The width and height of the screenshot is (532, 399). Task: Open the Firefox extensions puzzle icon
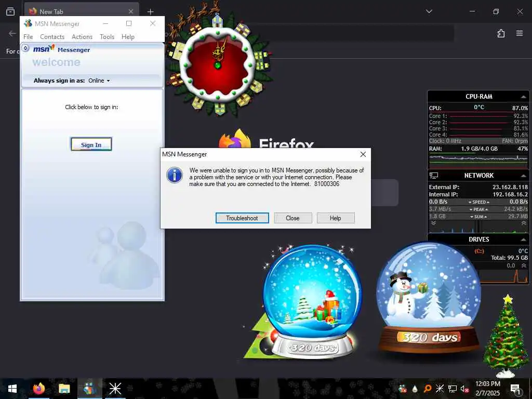[x=501, y=33]
